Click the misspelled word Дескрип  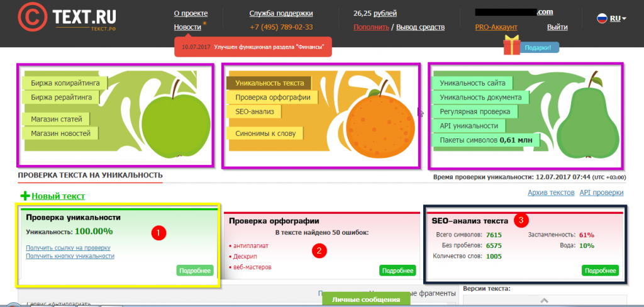point(244,257)
